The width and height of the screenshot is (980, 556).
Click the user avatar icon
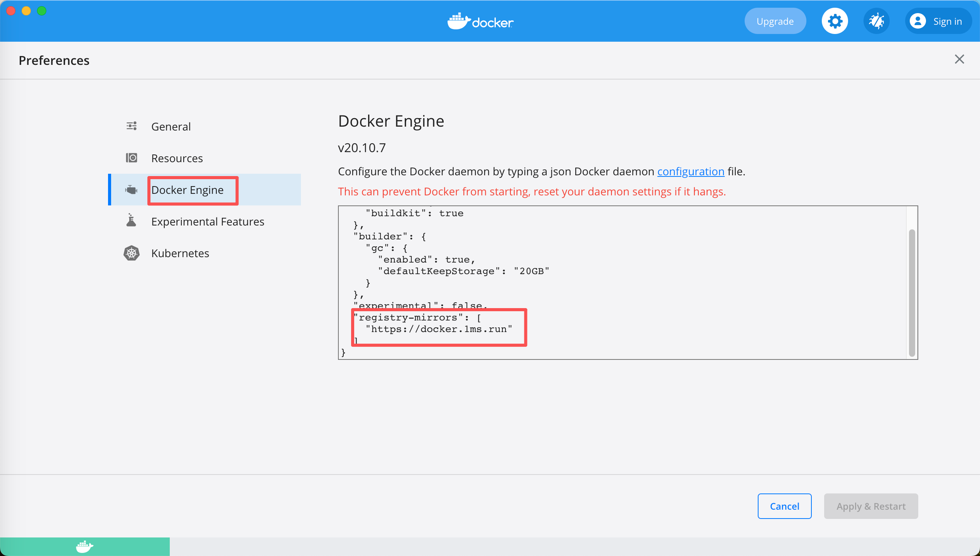point(918,21)
